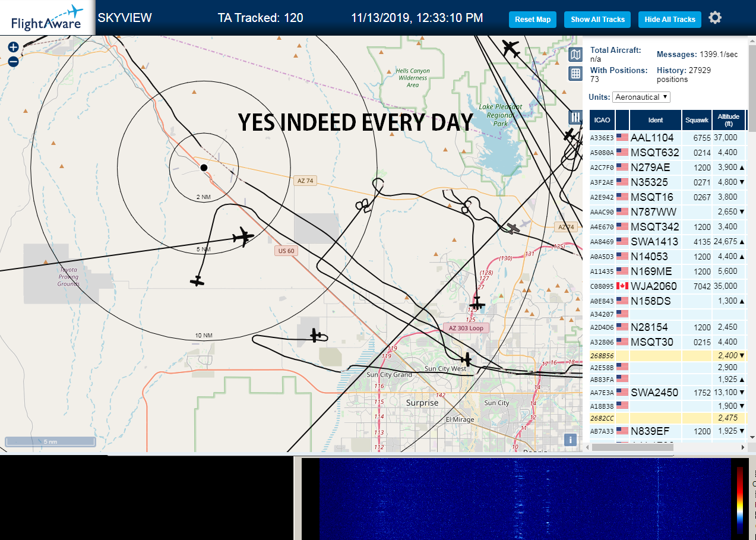Image resolution: width=756 pixels, height=540 pixels.
Task: Select the yellow row 2682CC
Action: tap(668, 418)
